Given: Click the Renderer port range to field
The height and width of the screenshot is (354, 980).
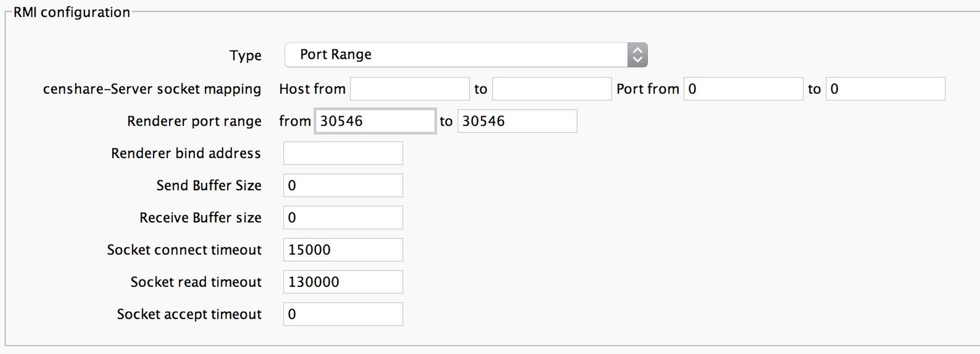Looking at the screenshot, I should [x=517, y=121].
